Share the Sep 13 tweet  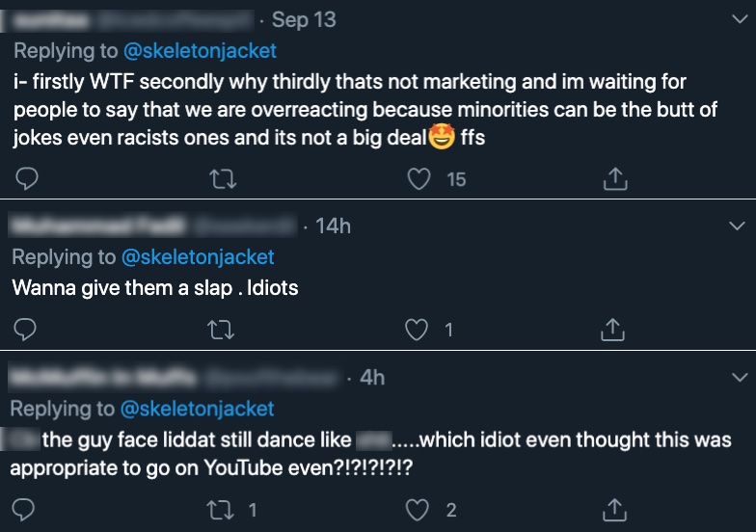click(615, 178)
